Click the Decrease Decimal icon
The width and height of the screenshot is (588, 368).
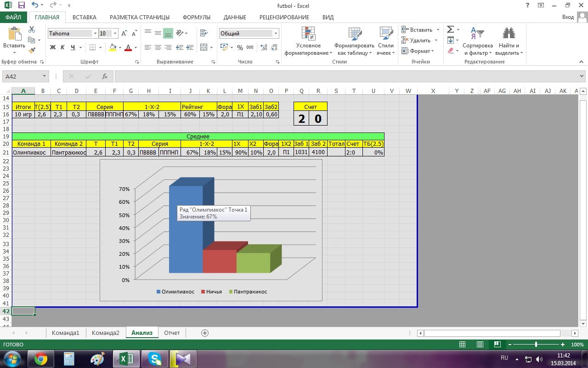point(273,47)
